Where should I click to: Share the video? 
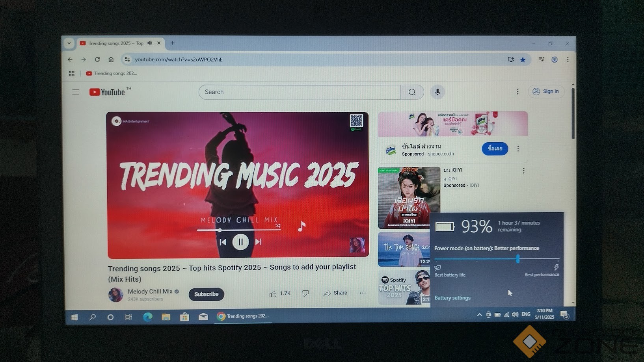335,293
